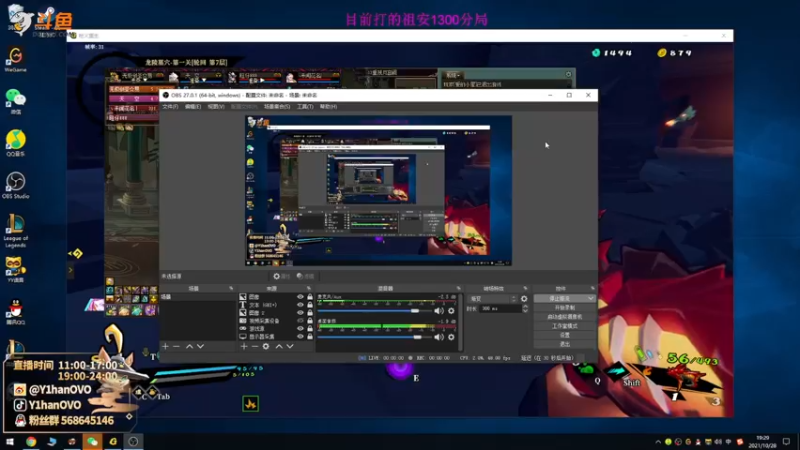800x450 pixels.
Task: Pop out the Sources dock panel icon
Action: [x=309, y=289]
